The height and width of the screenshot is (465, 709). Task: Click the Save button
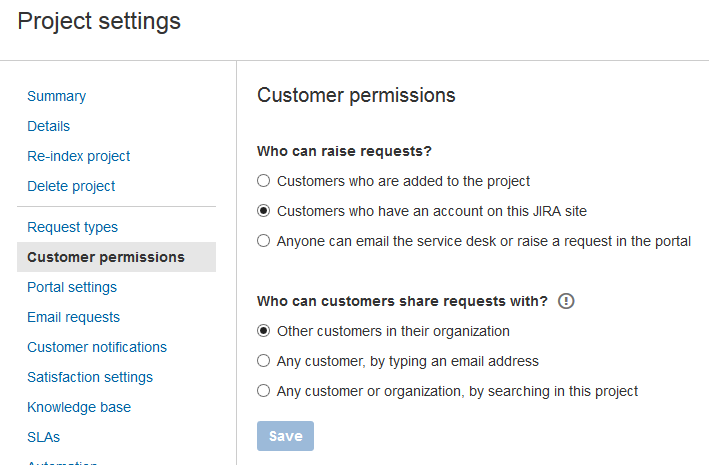pos(285,436)
